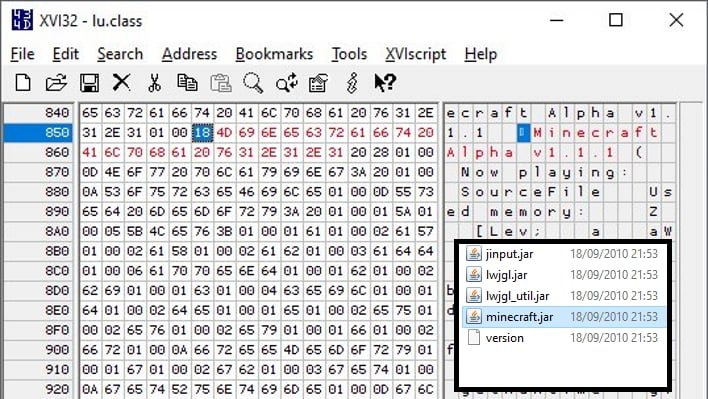
Task: Open Find with the magnifying glass icon
Action: [253, 83]
